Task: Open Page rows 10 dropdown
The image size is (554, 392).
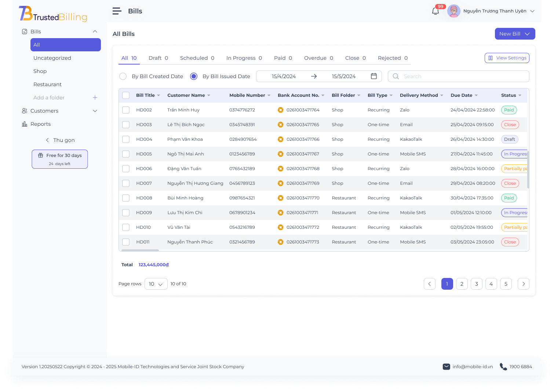Action: (x=156, y=284)
